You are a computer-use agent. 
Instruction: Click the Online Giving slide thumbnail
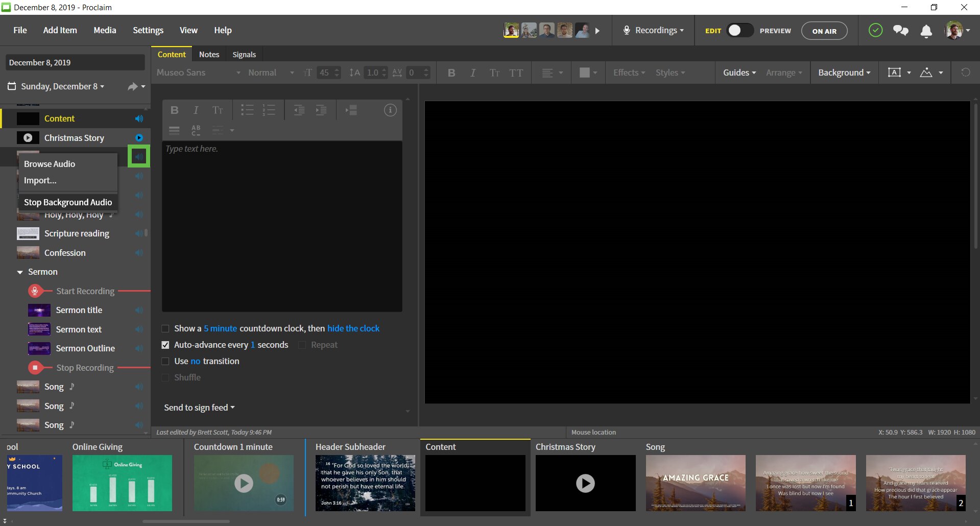122,483
